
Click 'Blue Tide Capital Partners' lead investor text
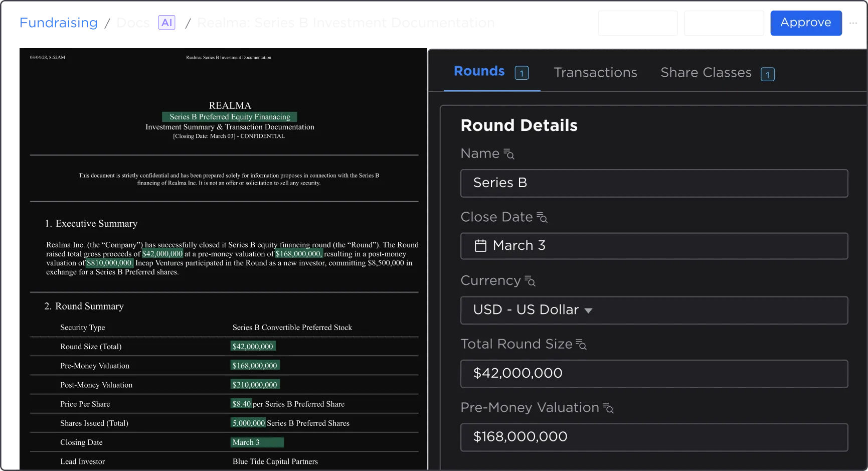click(275, 461)
